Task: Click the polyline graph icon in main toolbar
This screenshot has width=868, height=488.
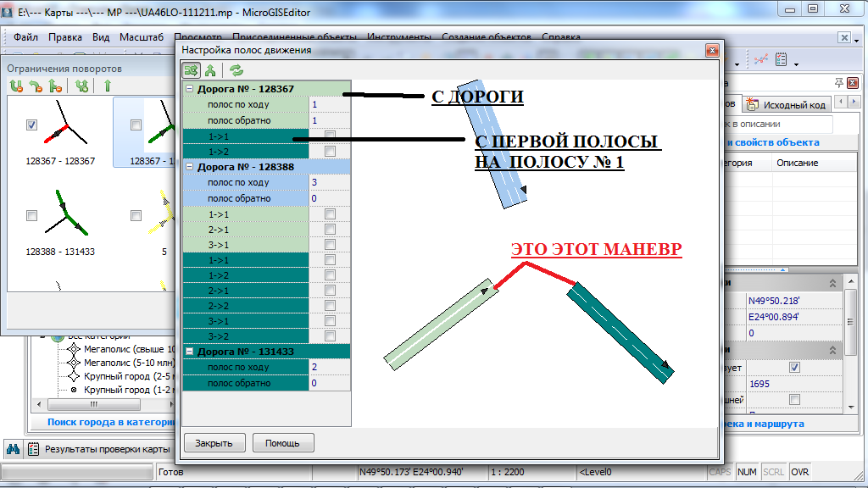Action: point(760,60)
